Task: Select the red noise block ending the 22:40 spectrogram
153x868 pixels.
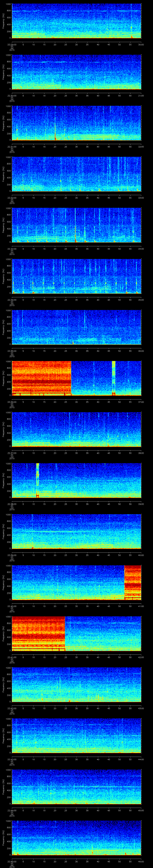Action: (133, 582)
